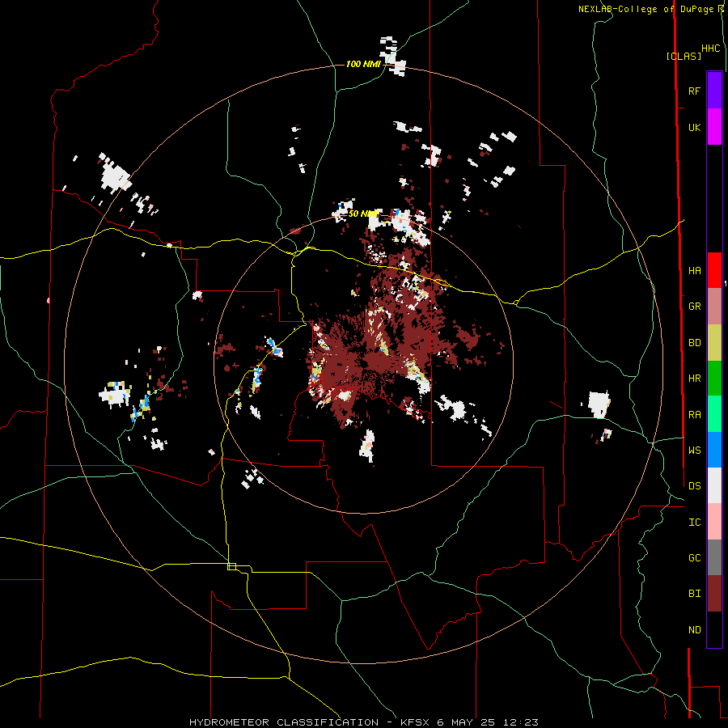Viewport: 728px width, 728px height.
Task: Click the '[CLAS]' label above the legend
Action: point(684,56)
